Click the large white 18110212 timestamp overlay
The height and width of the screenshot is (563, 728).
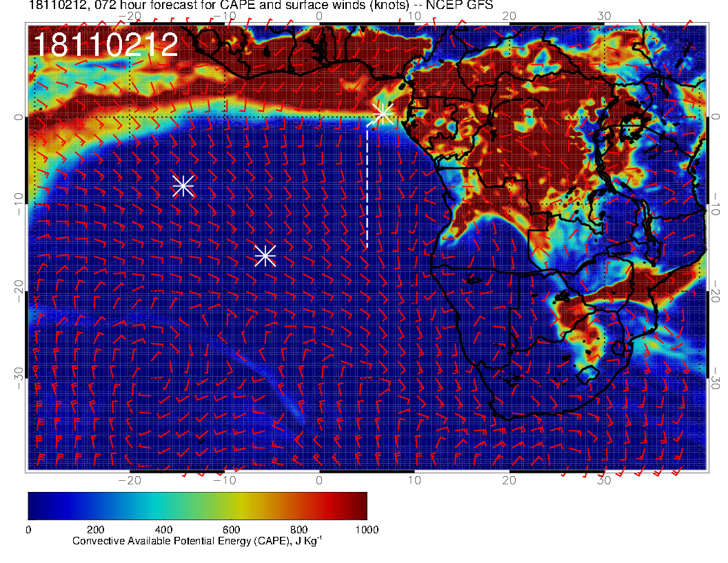[x=106, y=45]
